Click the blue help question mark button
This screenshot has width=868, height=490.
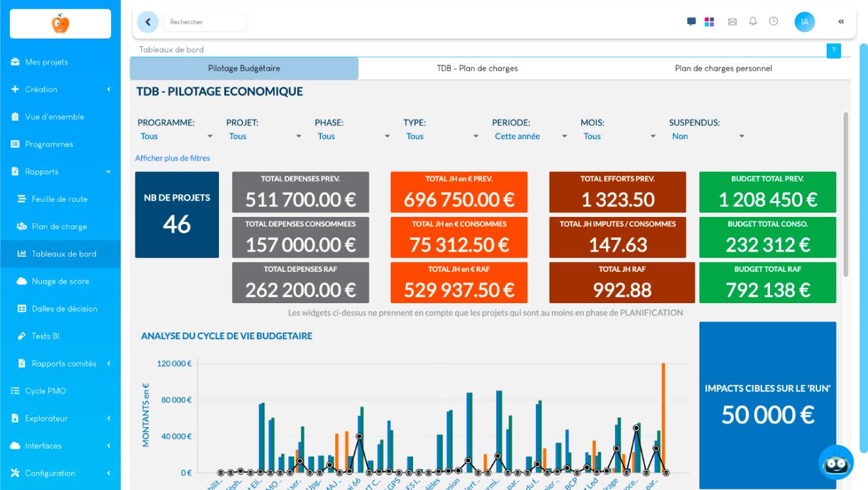(833, 50)
